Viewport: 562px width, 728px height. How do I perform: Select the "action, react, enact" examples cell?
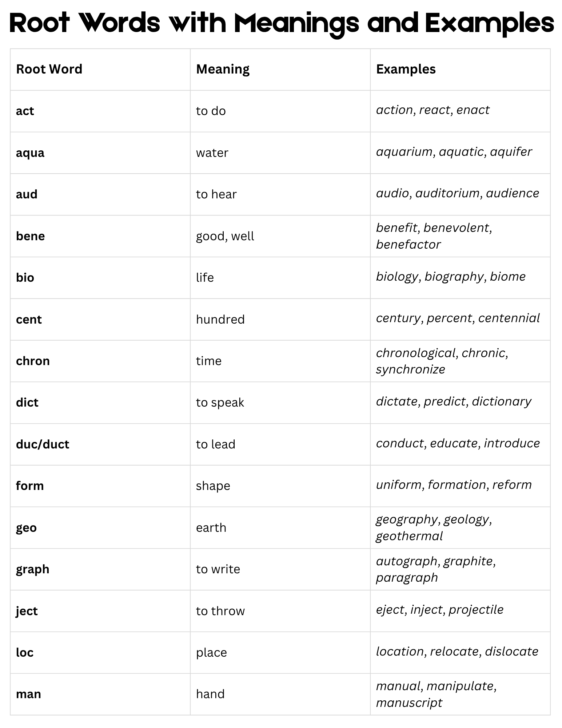[x=433, y=110]
